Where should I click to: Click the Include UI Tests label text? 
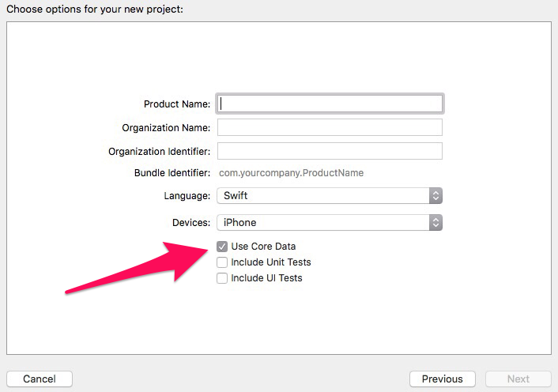pyautogui.click(x=266, y=278)
